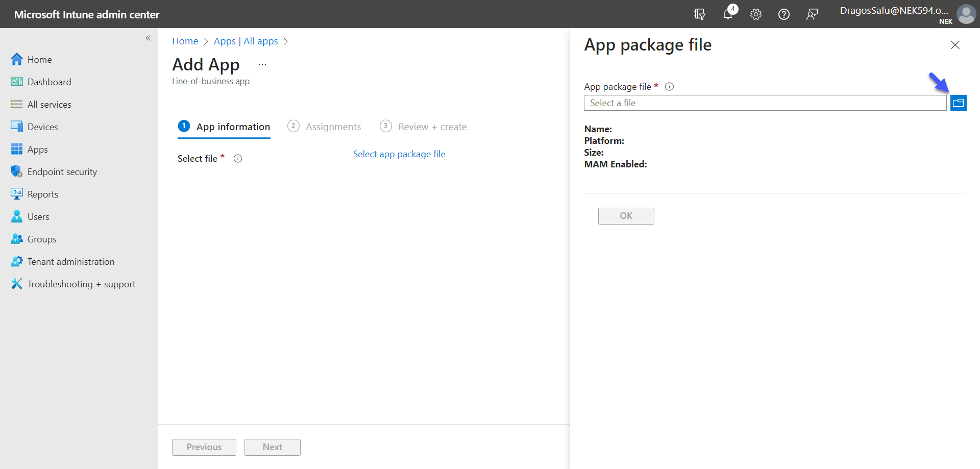Click the Select a file input field
This screenshot has height=469, width=980.
point(765,103)
